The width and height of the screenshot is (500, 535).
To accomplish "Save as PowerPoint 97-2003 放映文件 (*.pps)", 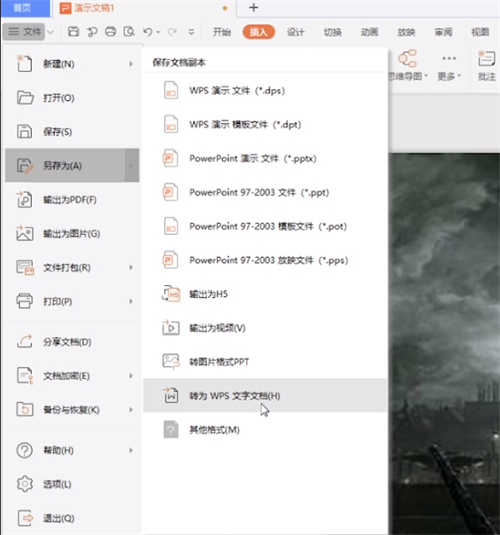I will [265, 260].
